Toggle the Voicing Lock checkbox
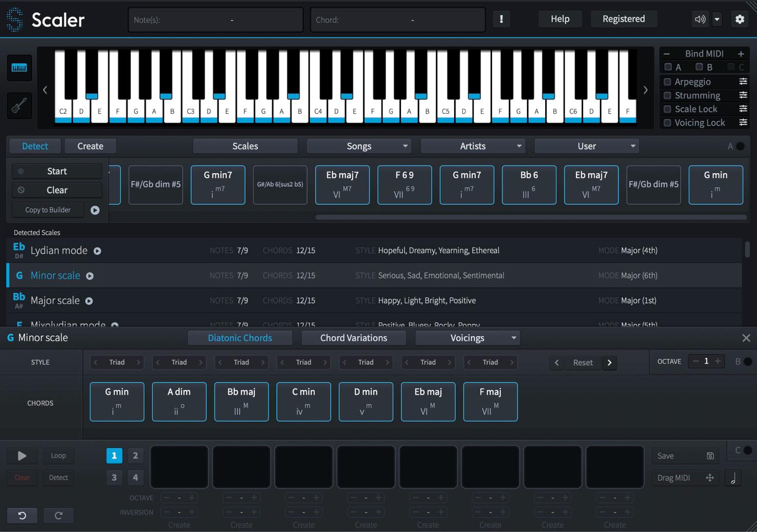The width and height of the screenshot is (757, 532). click(x=667, y=123)
